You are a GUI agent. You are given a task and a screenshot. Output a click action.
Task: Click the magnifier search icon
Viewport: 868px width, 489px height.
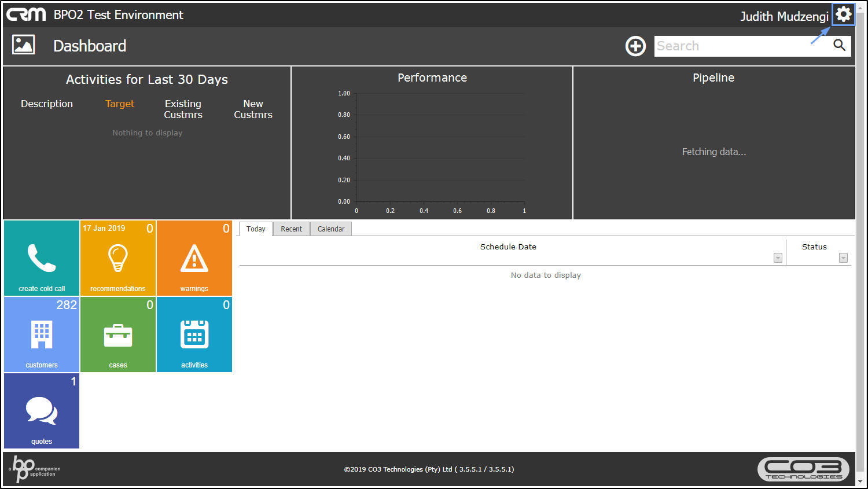839,46
